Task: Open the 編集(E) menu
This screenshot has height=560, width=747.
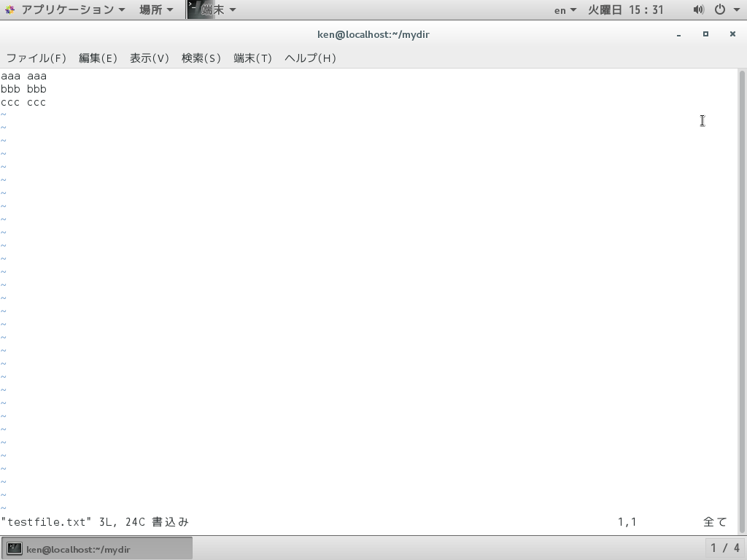Action: [98, 58]
